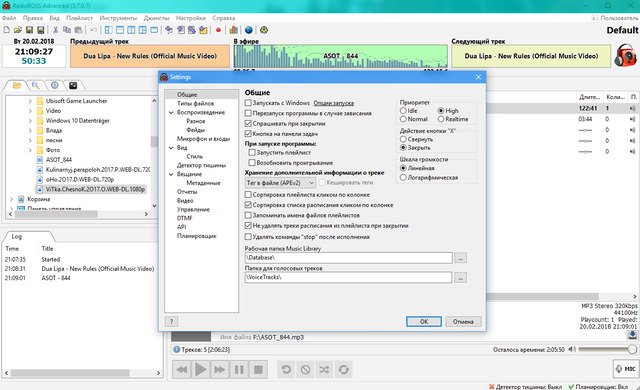
Task: Click the play button in player
Action: tap(200, 370)
